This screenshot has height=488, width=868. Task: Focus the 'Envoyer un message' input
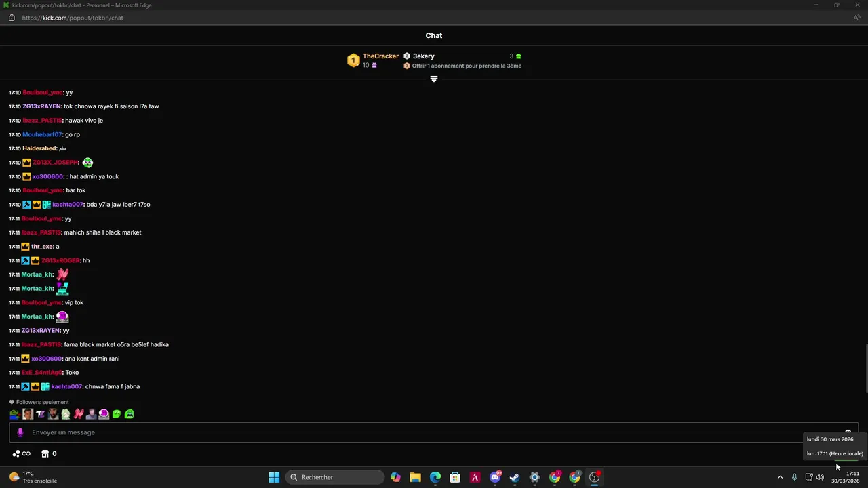pyautogui.click(x=434, y=432)
